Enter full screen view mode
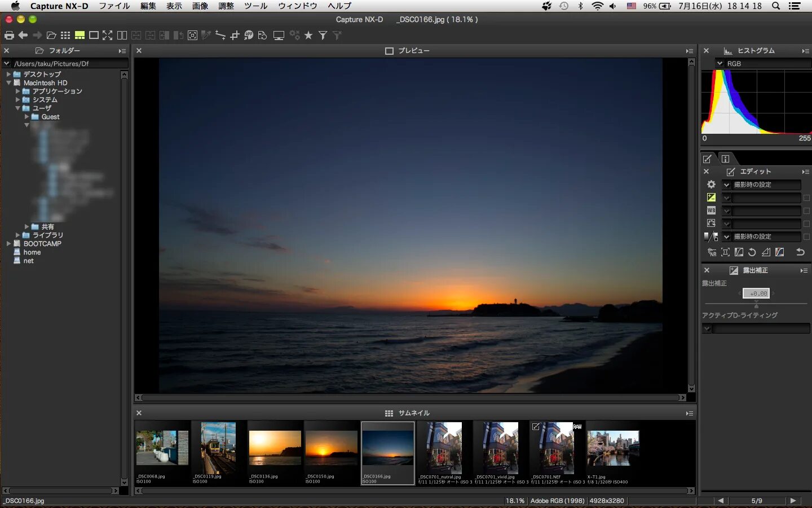The image size is (812, 508). click(107, 36)
